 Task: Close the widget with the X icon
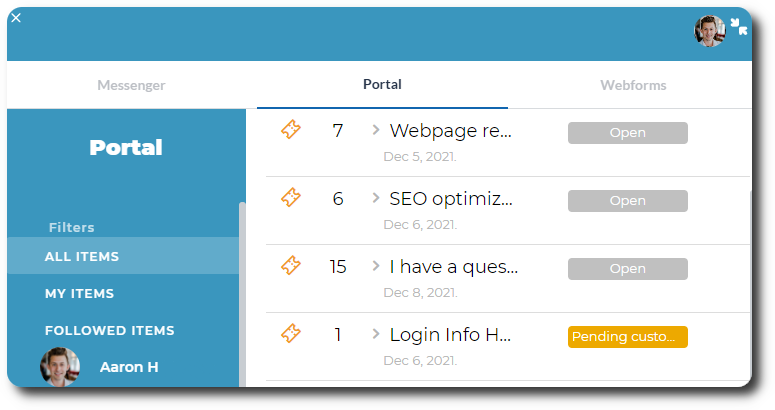[x=16, y=17]
